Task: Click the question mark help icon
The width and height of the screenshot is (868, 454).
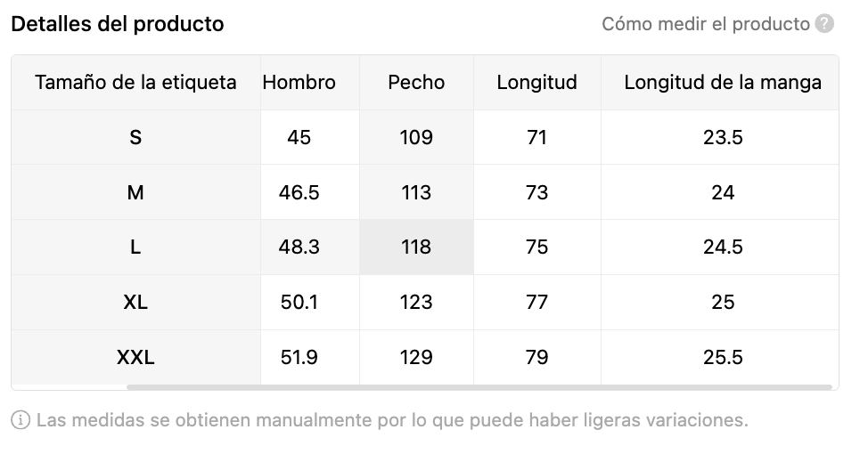Action: point(823,24)
